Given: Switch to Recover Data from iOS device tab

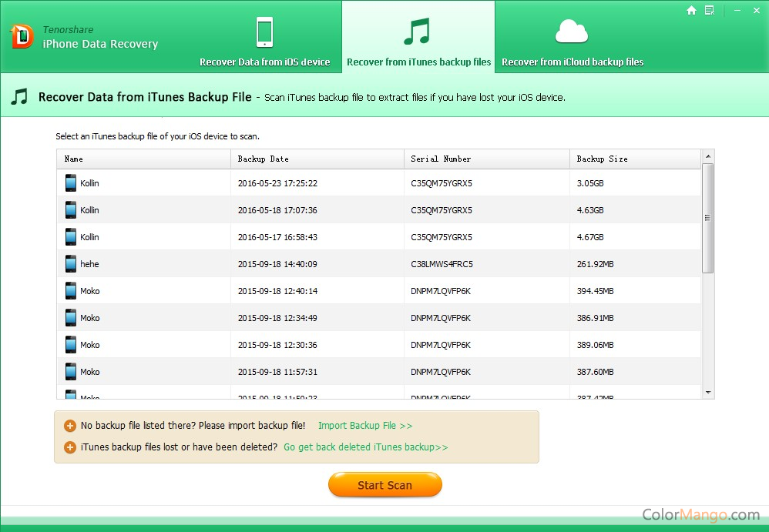Looking at the screenshot, I should [264, 62].
